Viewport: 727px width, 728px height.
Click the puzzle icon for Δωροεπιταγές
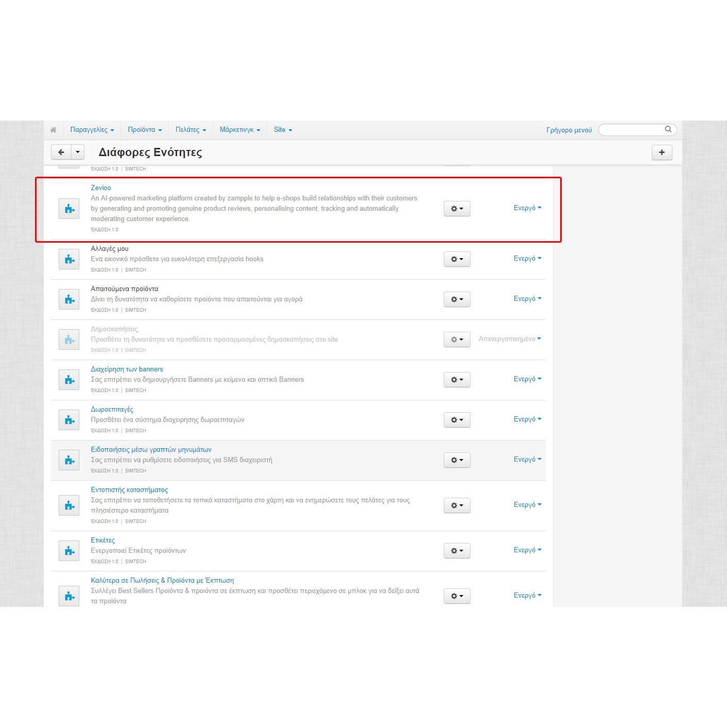coord(69,420)
